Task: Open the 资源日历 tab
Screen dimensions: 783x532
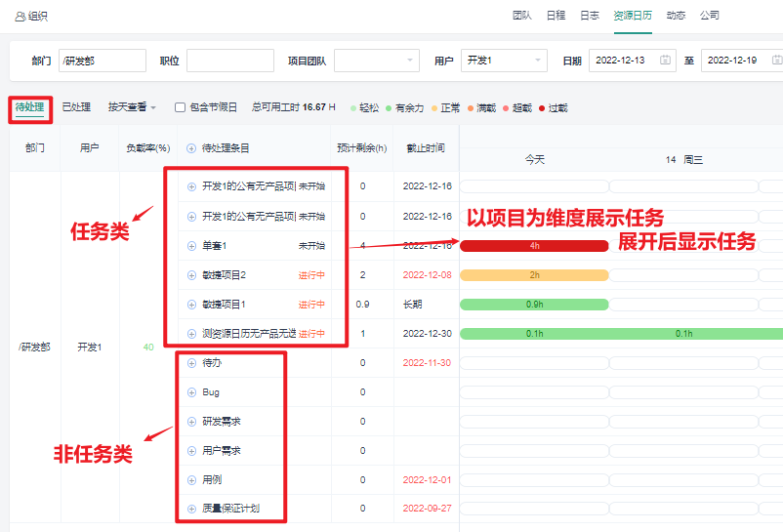Action: coord(633,16)
